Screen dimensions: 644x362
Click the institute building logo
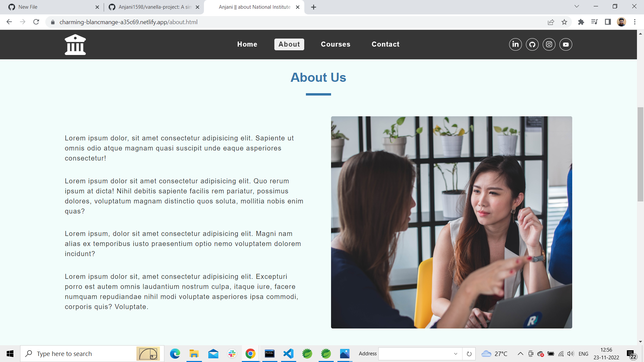75,44
